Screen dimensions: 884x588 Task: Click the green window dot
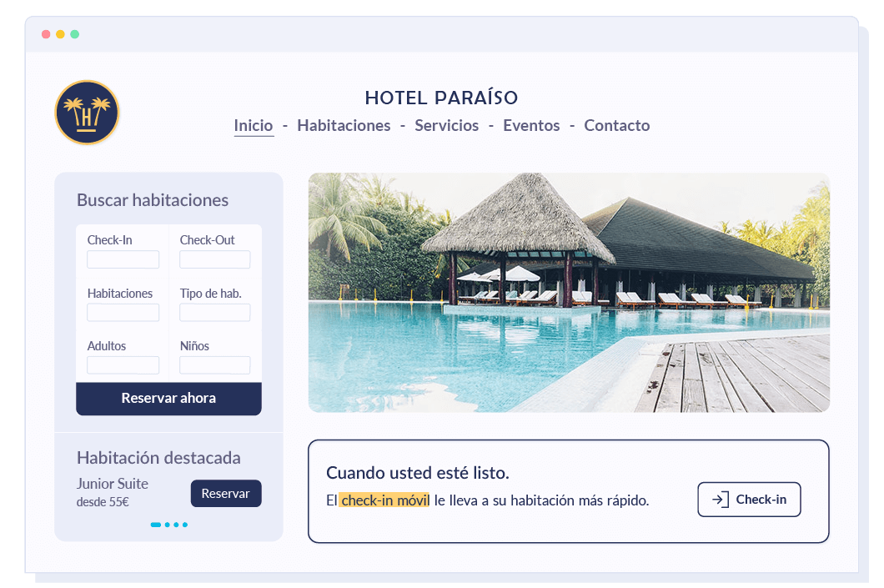(x=74, y=34)
